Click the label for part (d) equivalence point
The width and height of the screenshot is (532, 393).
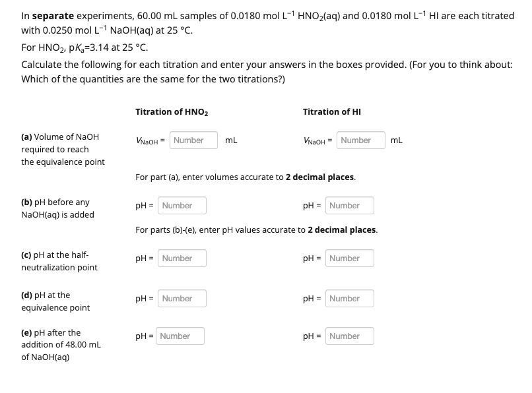tap(56, 301)
